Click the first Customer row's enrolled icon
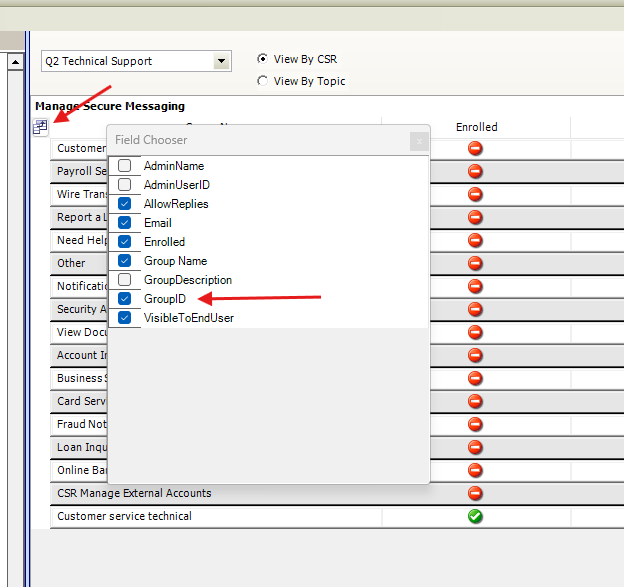This screenshot has width=624, height=587. pos(475,148)
